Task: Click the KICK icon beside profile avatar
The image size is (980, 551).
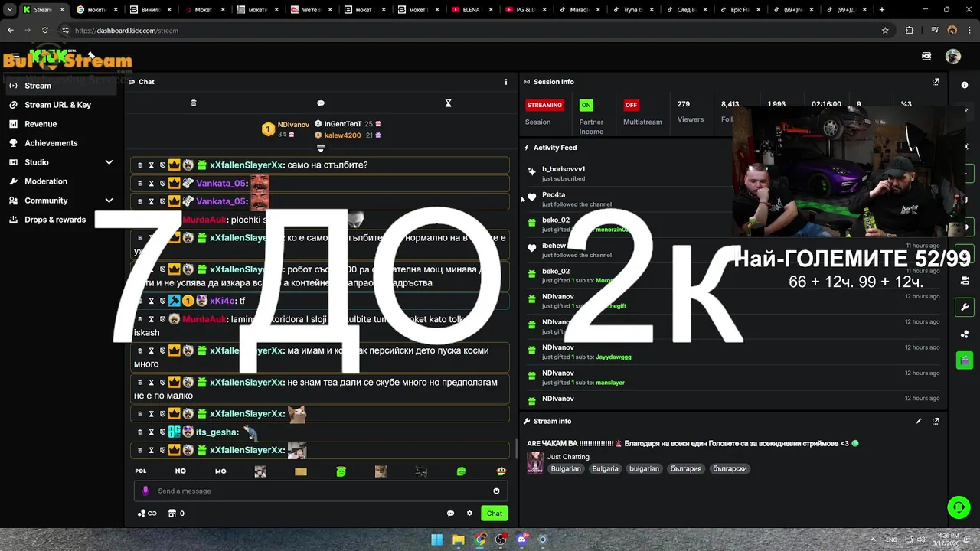Action: [x=926, y=57]
